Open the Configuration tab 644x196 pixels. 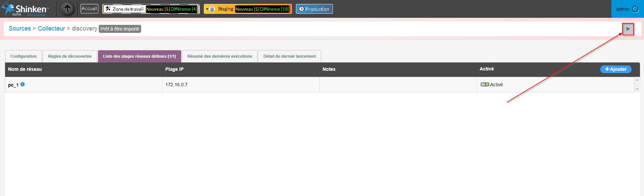24,56
